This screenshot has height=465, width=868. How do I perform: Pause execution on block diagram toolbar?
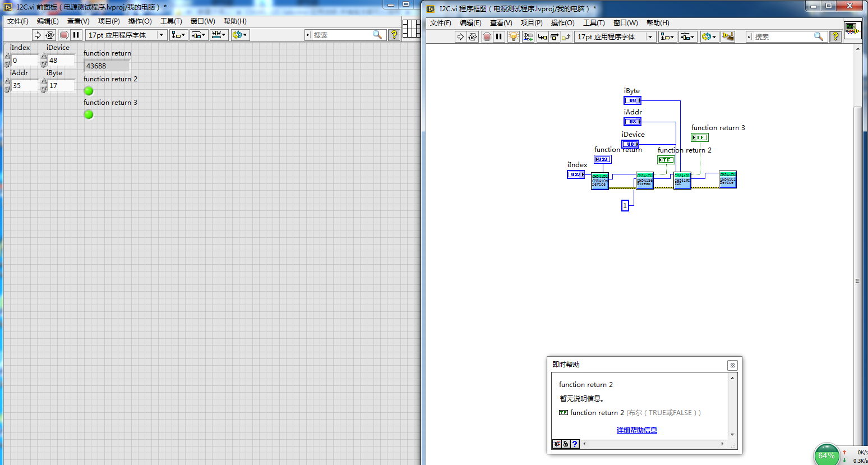(x=499, y=36)
